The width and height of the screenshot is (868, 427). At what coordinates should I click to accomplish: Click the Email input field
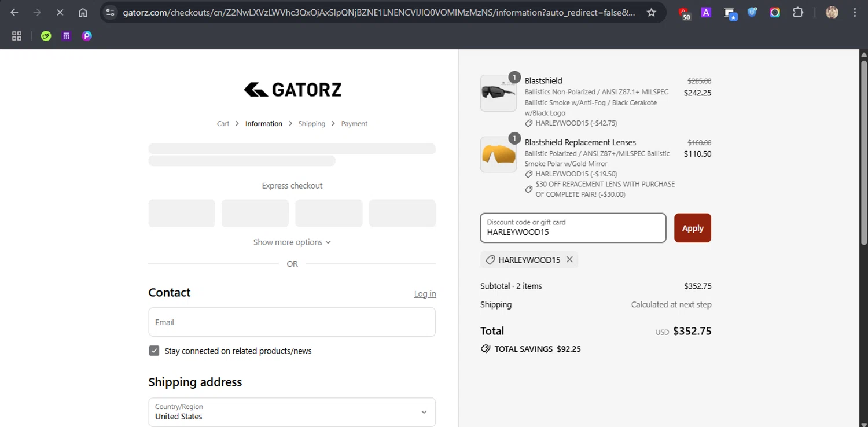(x=292, y=322)
